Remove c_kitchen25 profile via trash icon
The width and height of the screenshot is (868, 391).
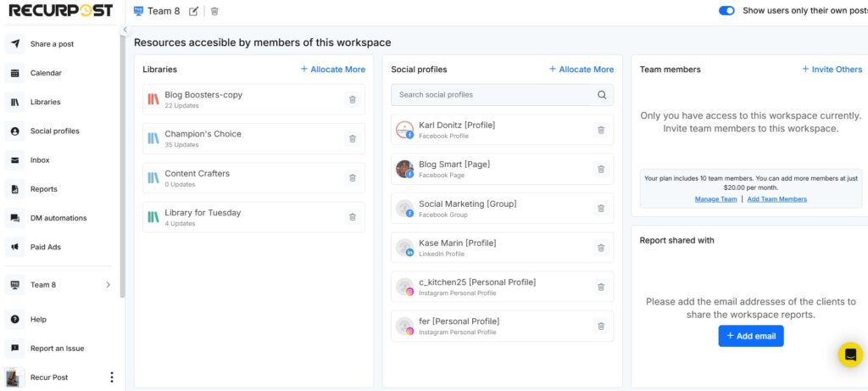coord(601,287)
